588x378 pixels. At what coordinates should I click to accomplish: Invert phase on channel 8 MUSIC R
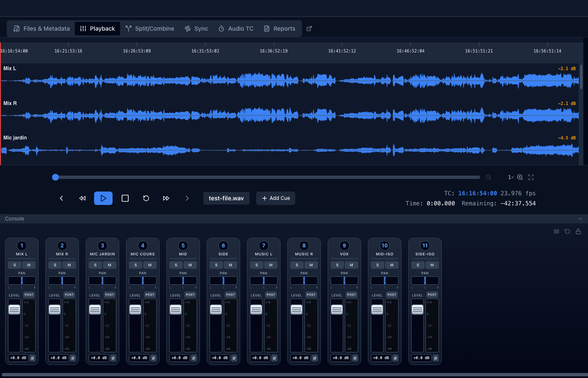click(x=315, y=358)
